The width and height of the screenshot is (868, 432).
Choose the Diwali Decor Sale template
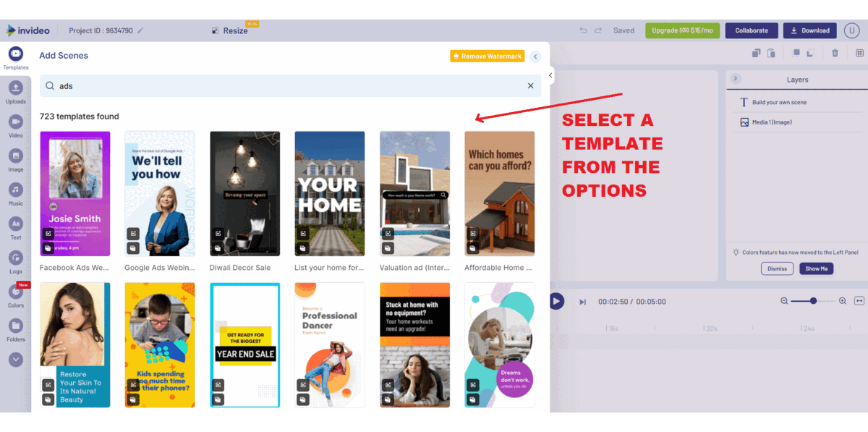coord(244,193)
